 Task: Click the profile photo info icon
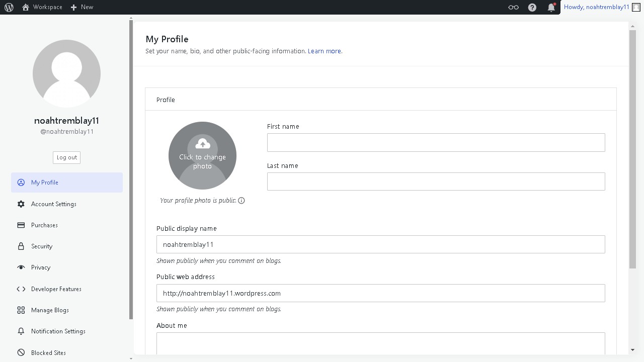tap(242, 201)
